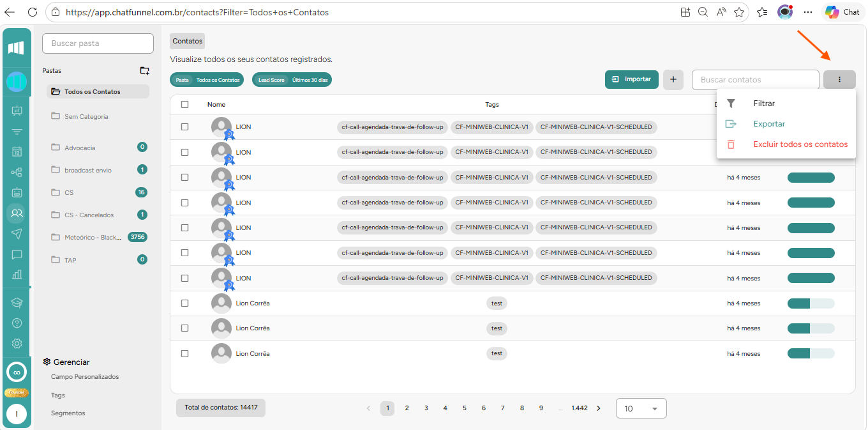Open the funnel filter icon in sidebar
The width and height of the screenshot is (868, 430).
click(17, 132)
